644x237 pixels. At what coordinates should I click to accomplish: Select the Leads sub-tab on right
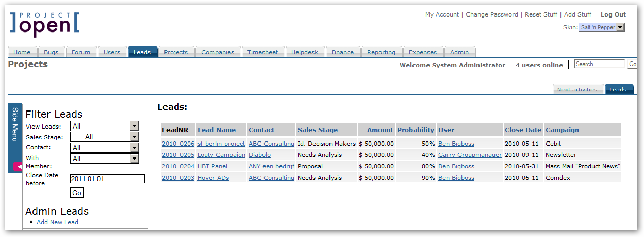(618, 89)
